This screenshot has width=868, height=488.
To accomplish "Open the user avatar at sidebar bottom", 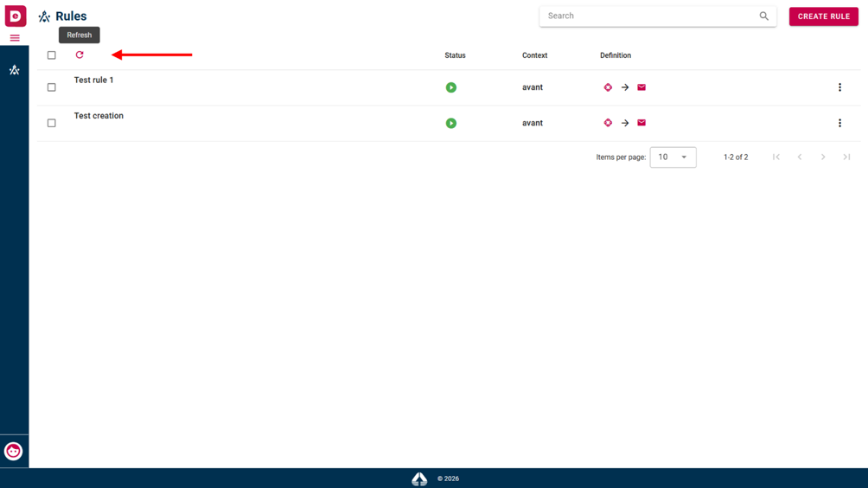I will pos(13,452).
